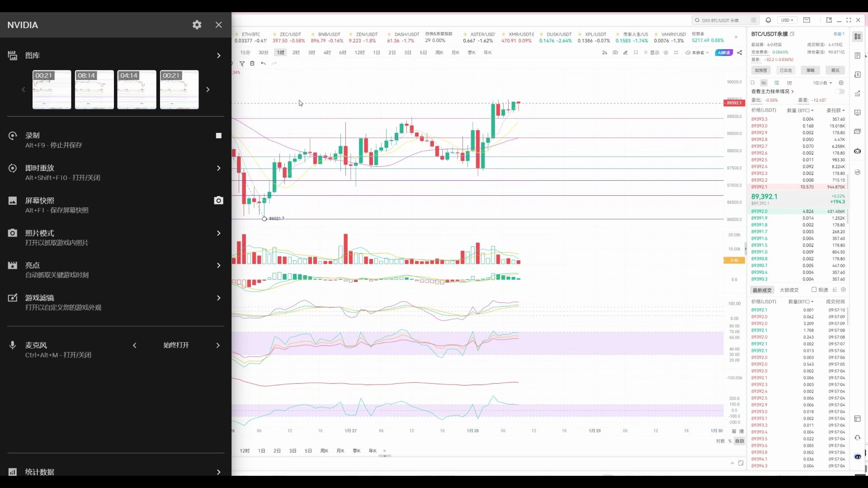
Task: Toggle chart fullscreen icon
Action: pos(676,53)
